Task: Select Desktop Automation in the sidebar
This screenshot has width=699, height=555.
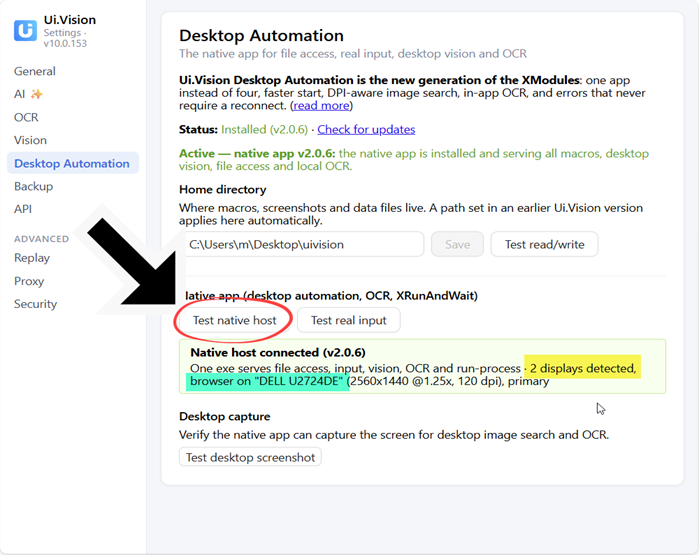Action: click(73, 163)
